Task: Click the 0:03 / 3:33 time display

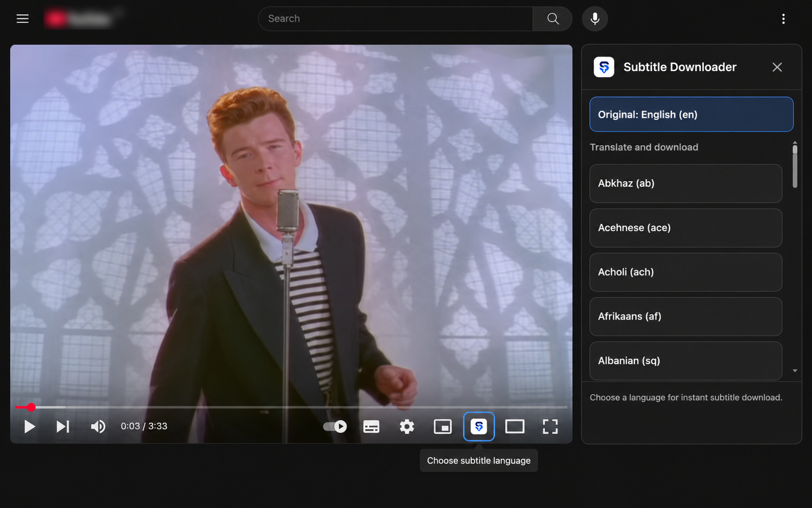Action: [144, 426]
